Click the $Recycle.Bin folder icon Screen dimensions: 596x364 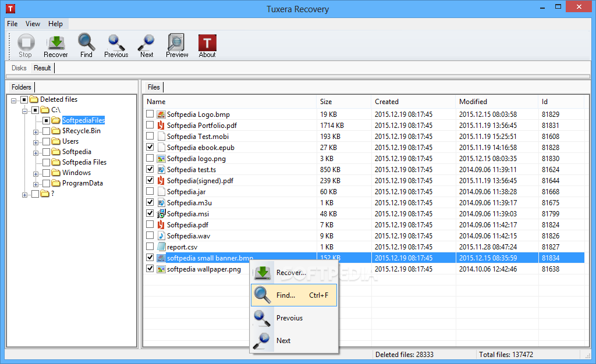[56, 131]
